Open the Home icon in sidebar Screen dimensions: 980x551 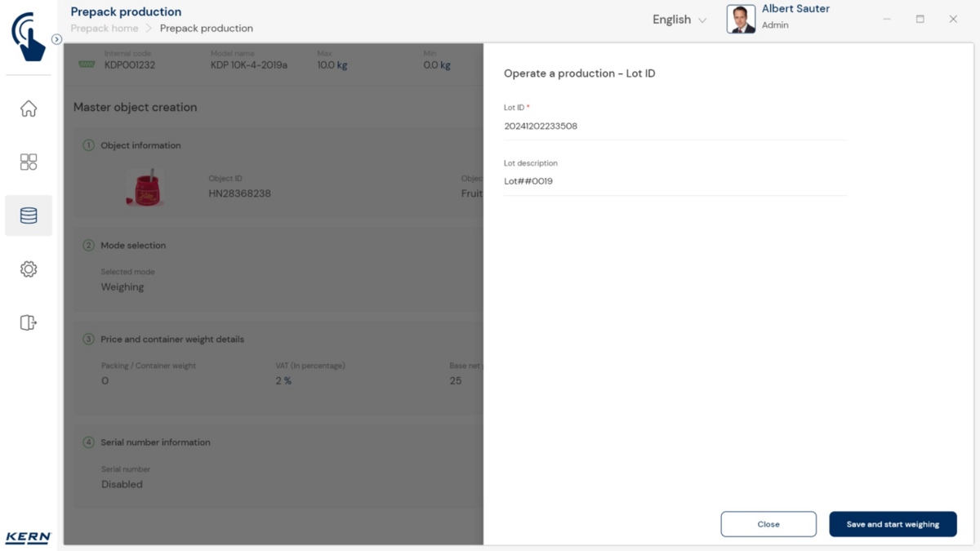point(29,109)
